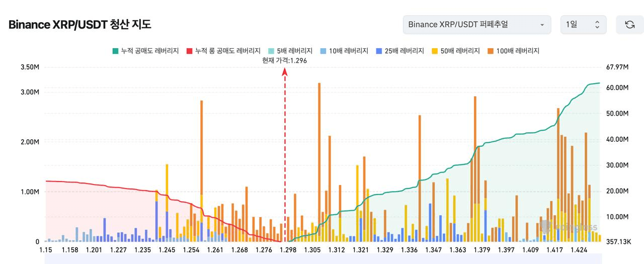The width and height of the screenshot is (644, 264).
Task: Click the 3.50M left axis label
Action: click(30, 67)
